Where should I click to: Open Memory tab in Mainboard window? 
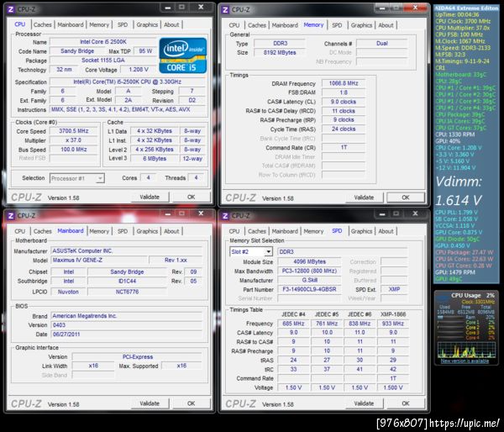point(99,231)
